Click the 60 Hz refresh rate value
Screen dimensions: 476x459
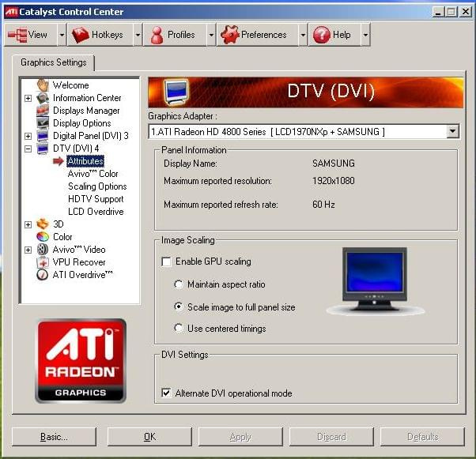tap(323, 205)
